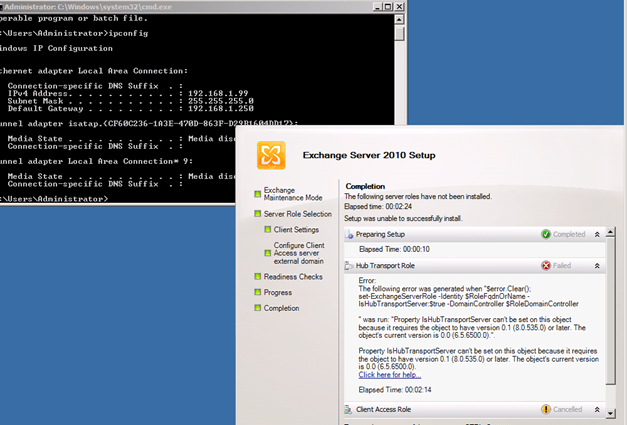Select the Server Role Selection step
627x425 pixels.
pos(297,214)
